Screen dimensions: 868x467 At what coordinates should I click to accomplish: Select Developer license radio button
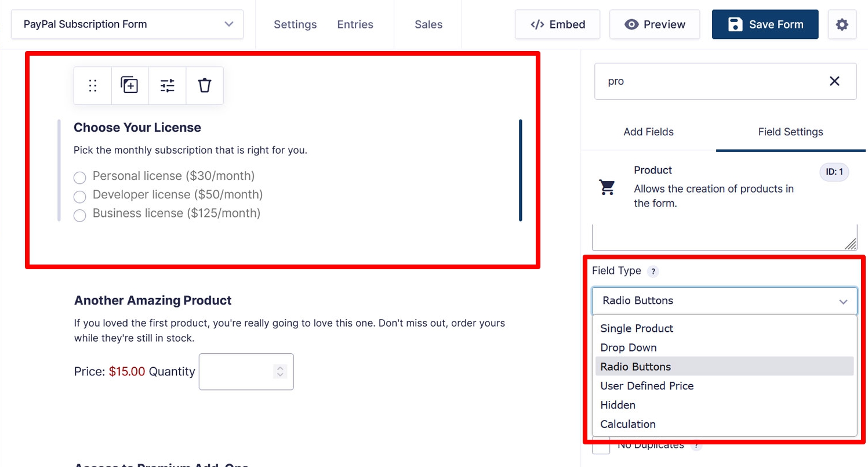point(80,196)
